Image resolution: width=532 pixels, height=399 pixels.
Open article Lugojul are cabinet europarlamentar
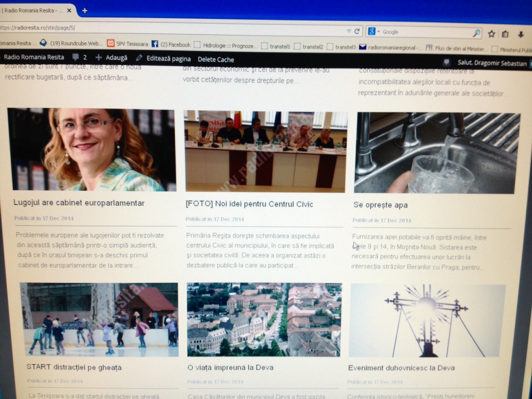[x=79, y=203]
